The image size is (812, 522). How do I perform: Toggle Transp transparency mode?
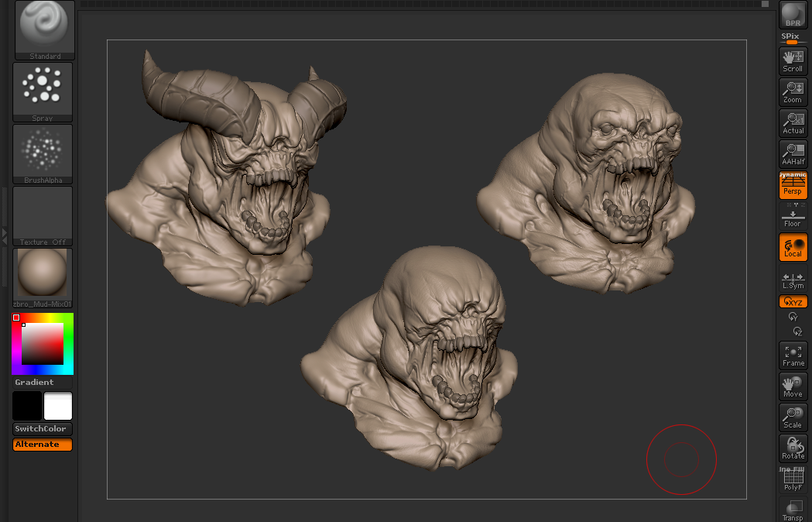coord(793,509)
